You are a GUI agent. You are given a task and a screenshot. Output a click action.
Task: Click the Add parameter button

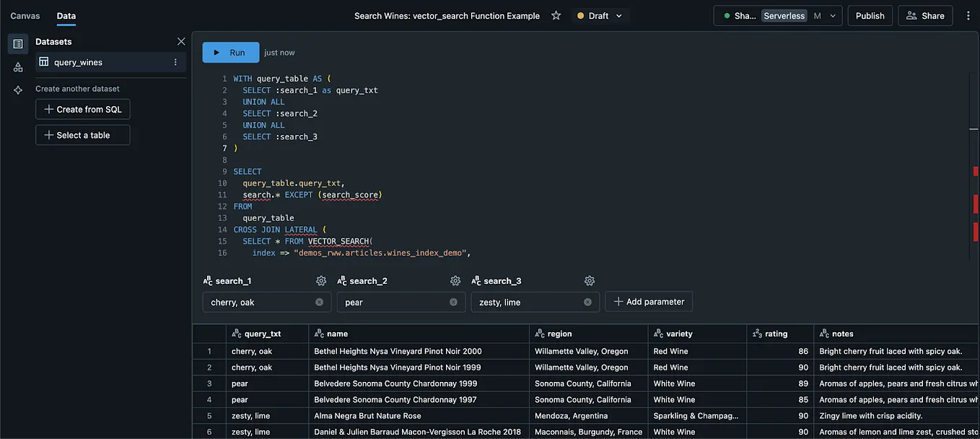pyautogui.click(x=648, y=301)
